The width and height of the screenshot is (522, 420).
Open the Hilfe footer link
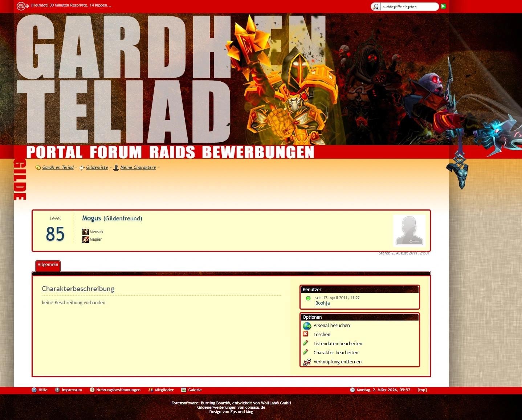pyautogui.click(x=43, y=390)
